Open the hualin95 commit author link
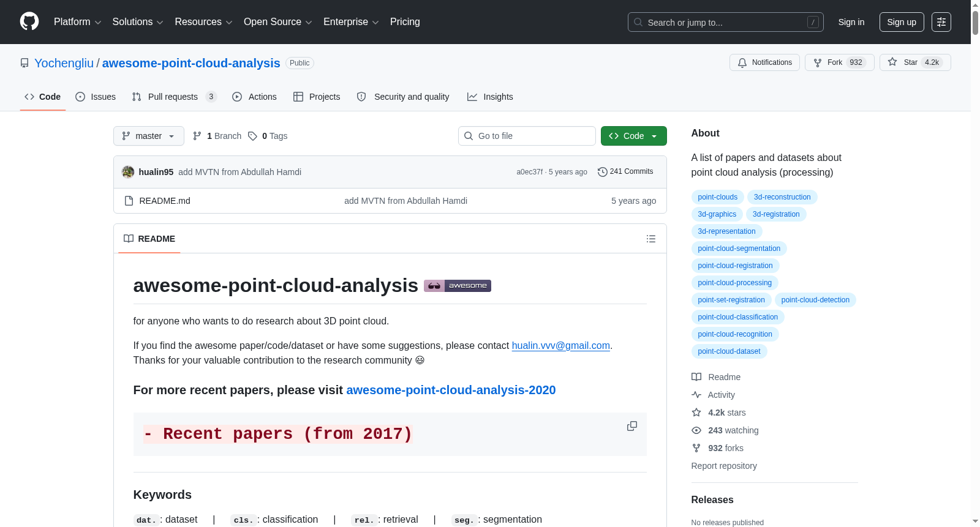 point(156,172)
